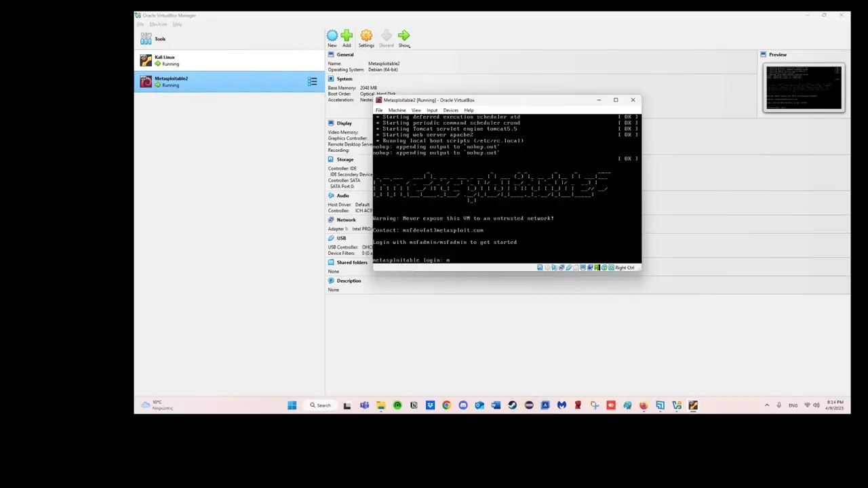868x488 pixels.
Task: Click the Windows taskbar Search box
Action: point(320,405)
